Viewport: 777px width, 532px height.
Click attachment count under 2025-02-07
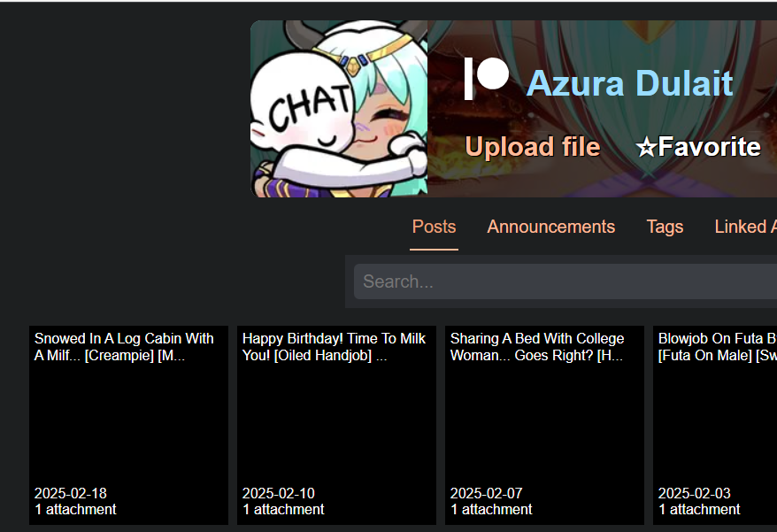(491, 509)
